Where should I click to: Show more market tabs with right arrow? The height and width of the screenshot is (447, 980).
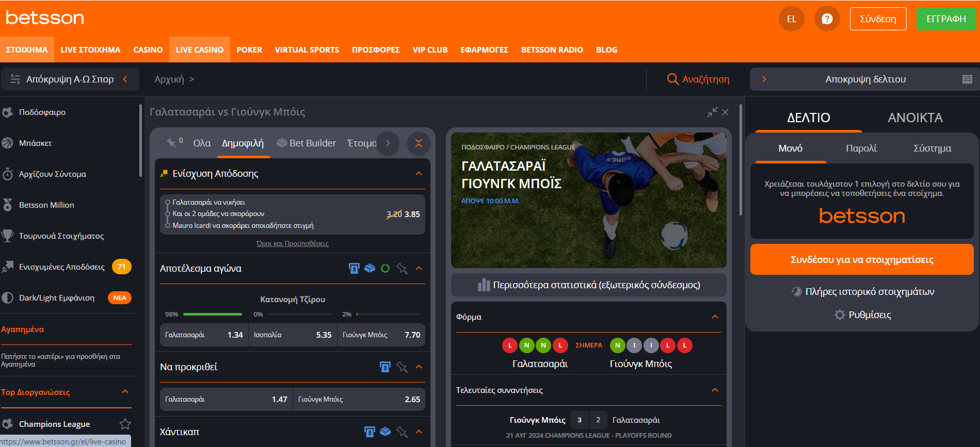(388, 143)
